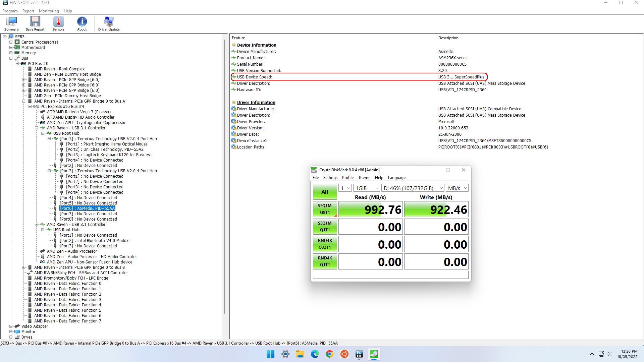This screenshot has height=362, width=644.
Task: Click the About info icon
Action: click(x=82, y=24)
